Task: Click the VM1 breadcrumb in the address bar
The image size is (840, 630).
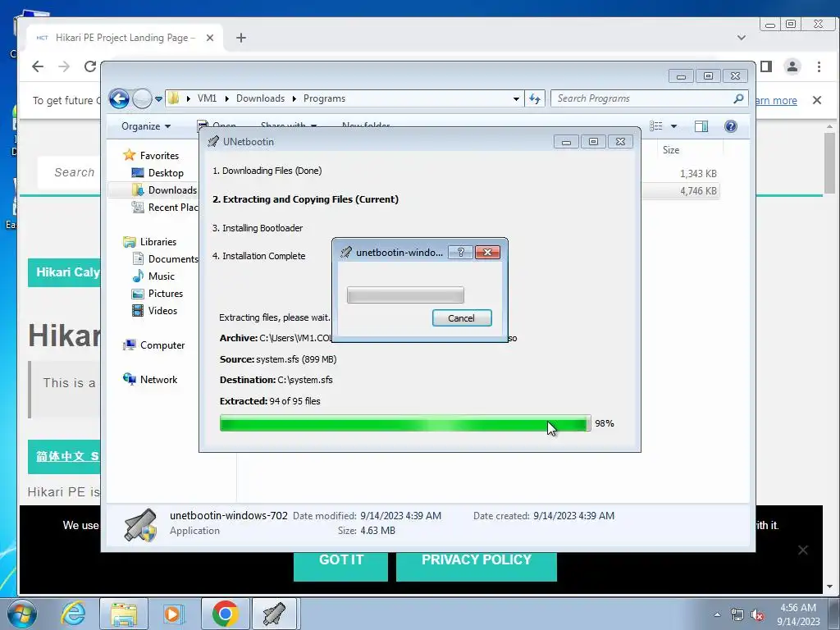Action: pos(207,98)
